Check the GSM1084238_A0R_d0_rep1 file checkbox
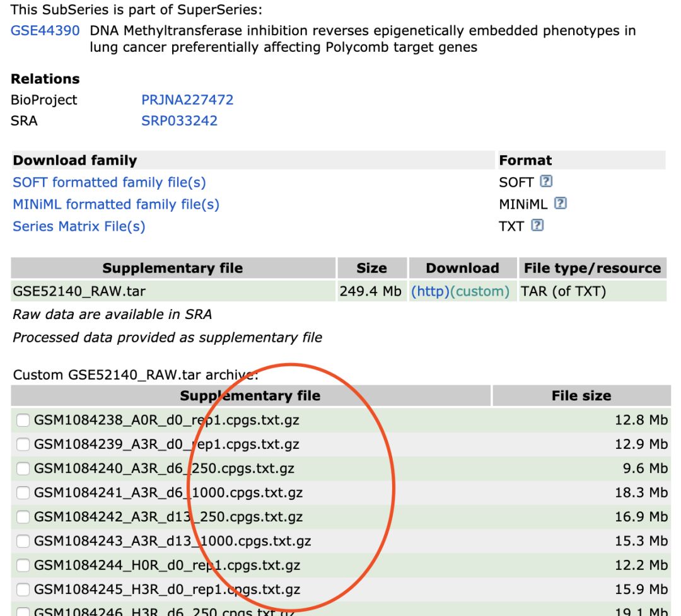This screenshot has width=681, height=616. click(x=23, y=420)
